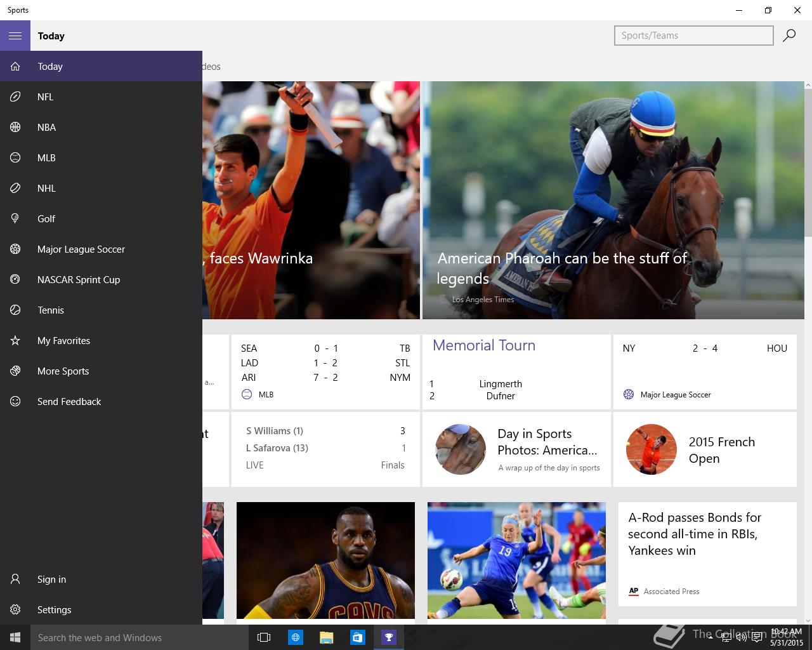Click the scrollbar up arrow
This screenshot has width=812, height=650.
808,85
